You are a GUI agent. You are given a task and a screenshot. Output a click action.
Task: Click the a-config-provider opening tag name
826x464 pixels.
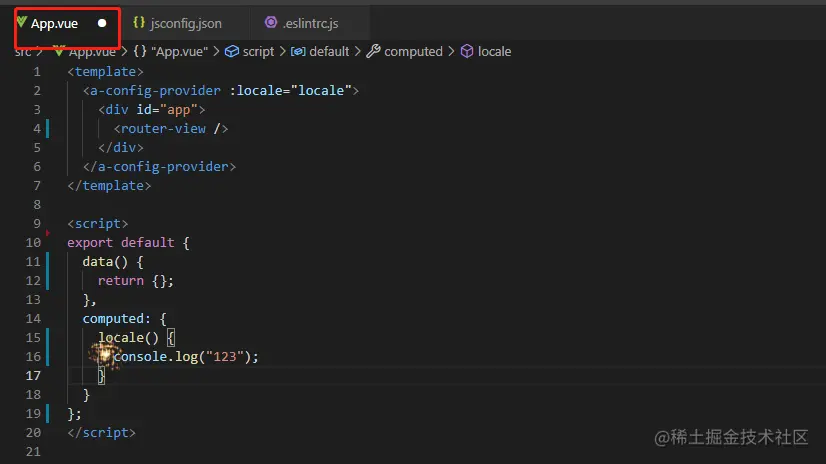pos(155,91)
